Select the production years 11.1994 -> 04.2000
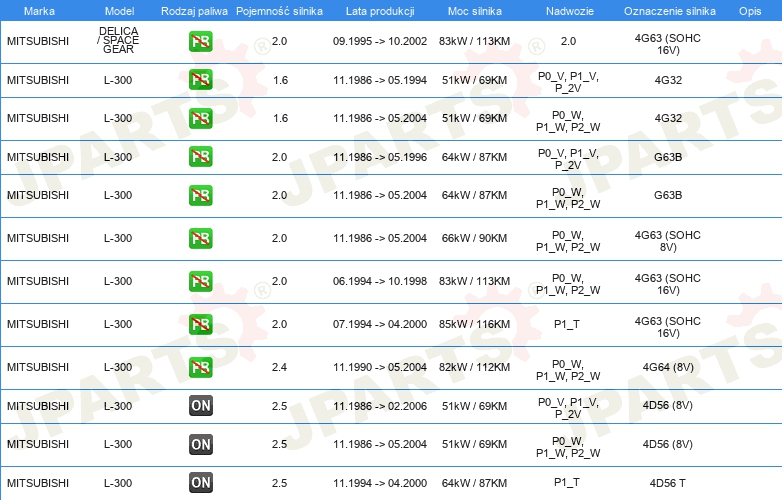The image size is (782, 500). click(380, 483)
